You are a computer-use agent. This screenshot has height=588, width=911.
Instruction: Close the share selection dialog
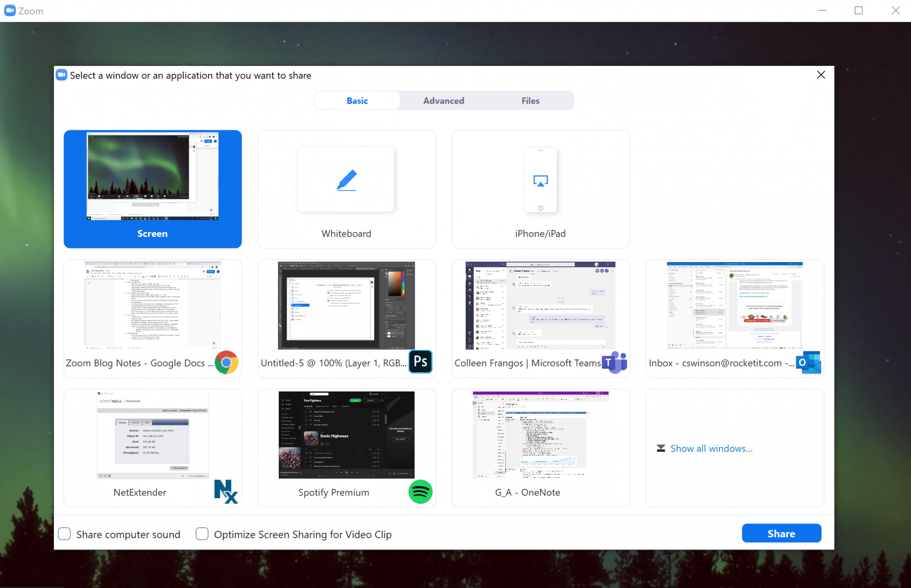click(821, 75)
